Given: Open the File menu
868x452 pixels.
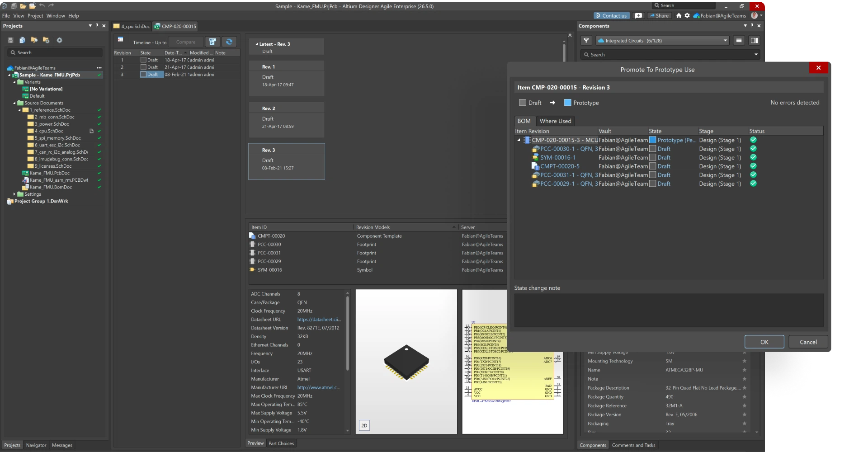Looking at the screenshot, I should (x=6, y=16).
